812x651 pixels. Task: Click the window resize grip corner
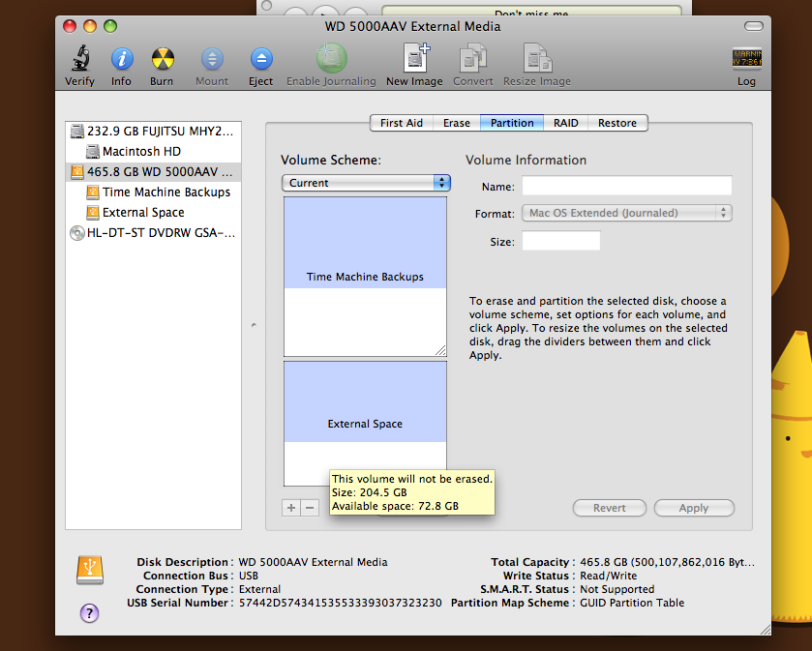[x=765, y=630]
